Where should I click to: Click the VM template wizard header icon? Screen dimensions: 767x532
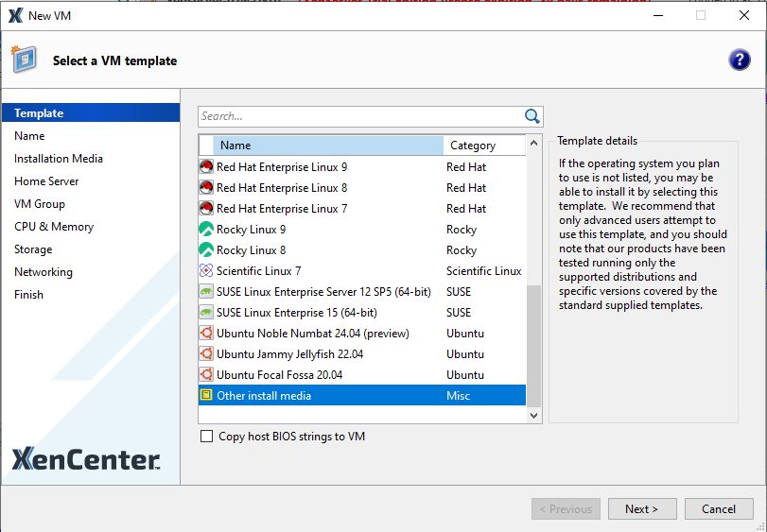[25, 60]
